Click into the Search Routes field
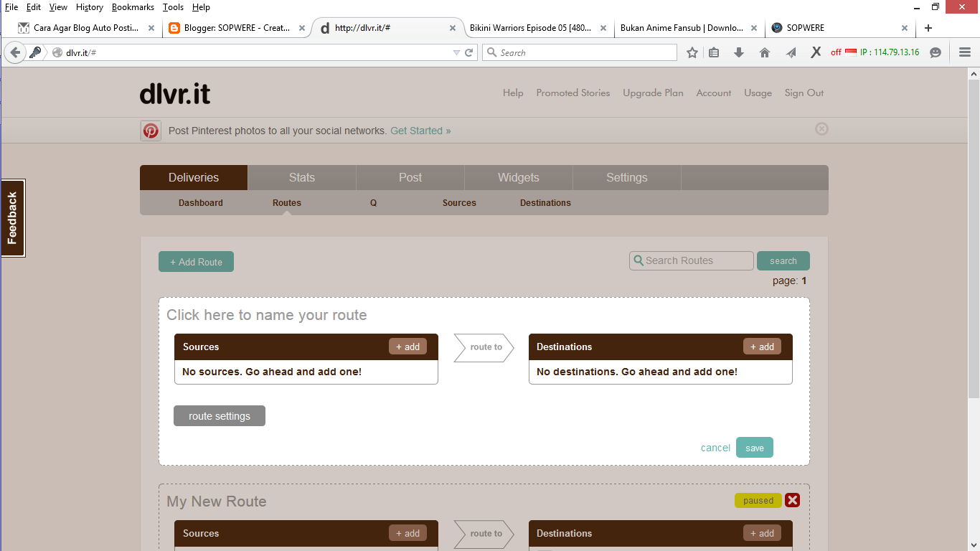The height and width of the screenshot is (551, 980). (x=692, y=260)
